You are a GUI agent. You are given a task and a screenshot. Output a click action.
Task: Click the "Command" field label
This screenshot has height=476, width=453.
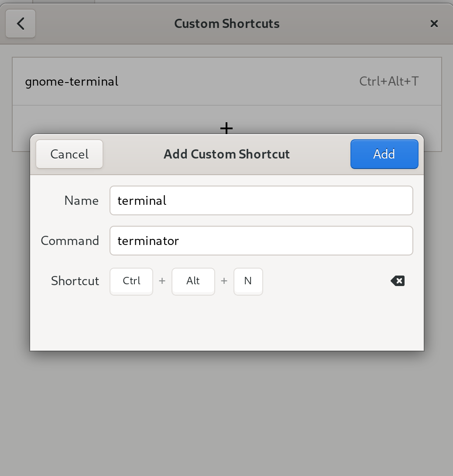tap(70, 241)
